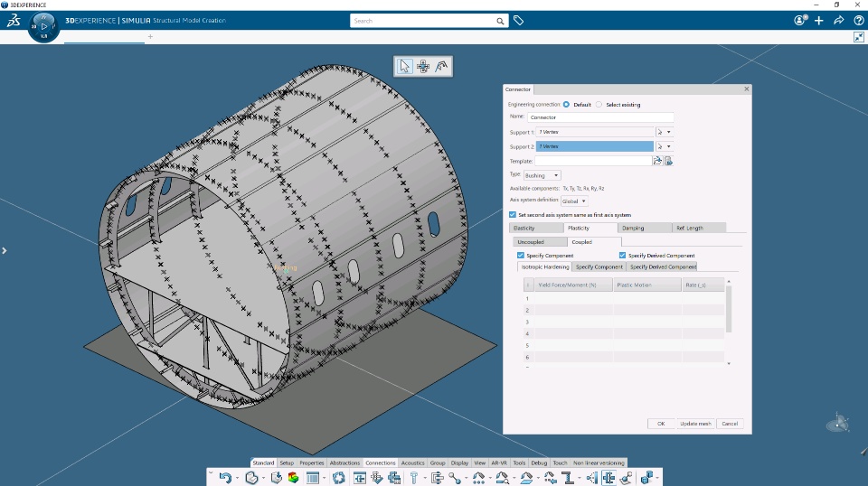Screen dimensions: 868x486
Task: Click the bolt fastener icon
Action: coord(413,478)
